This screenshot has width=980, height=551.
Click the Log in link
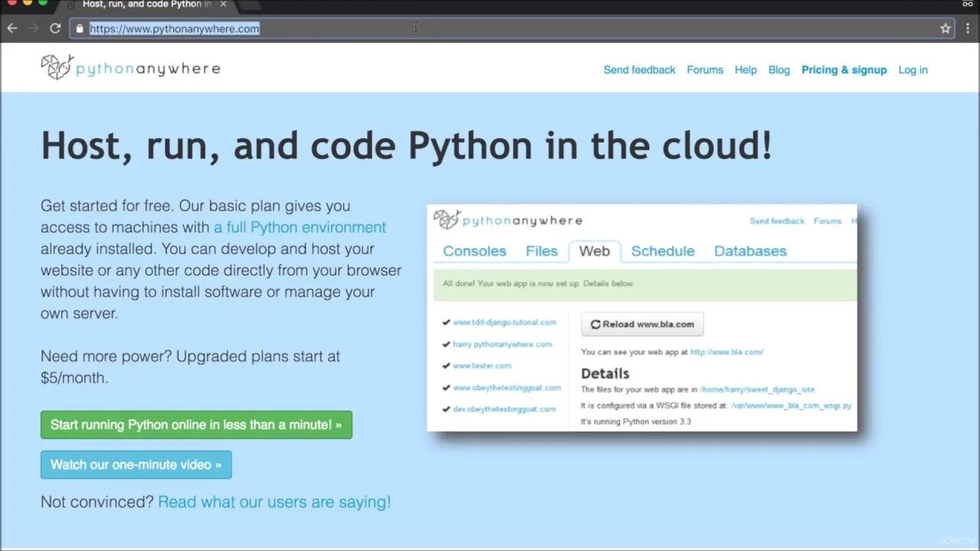pos(913,70)
